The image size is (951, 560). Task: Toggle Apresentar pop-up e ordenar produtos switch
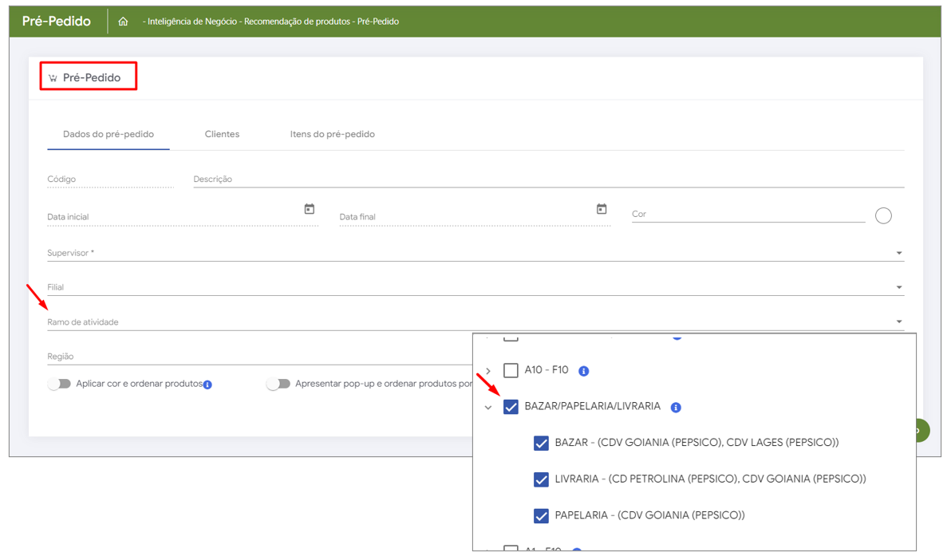click(278, 384)
